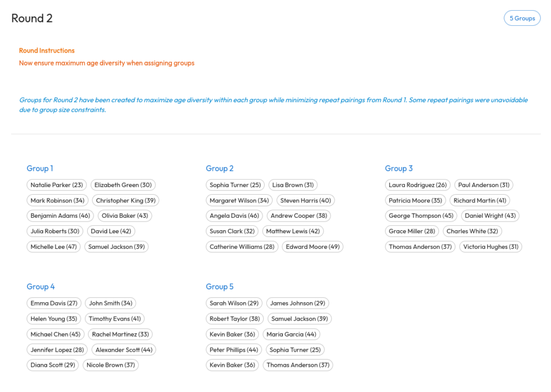This screenshot has height=392, width=551.
Task: Select the Group 2 heading
Action: 220,168
